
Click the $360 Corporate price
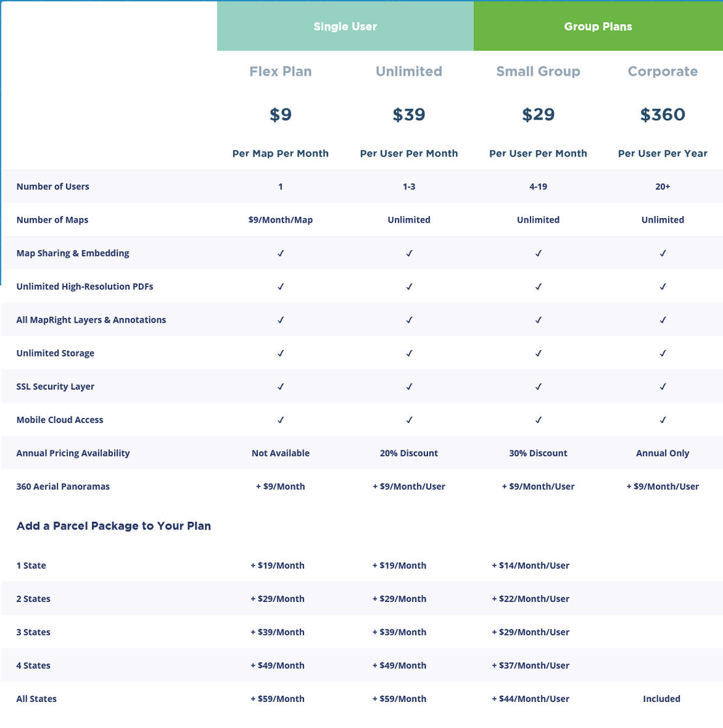(663, 114)
